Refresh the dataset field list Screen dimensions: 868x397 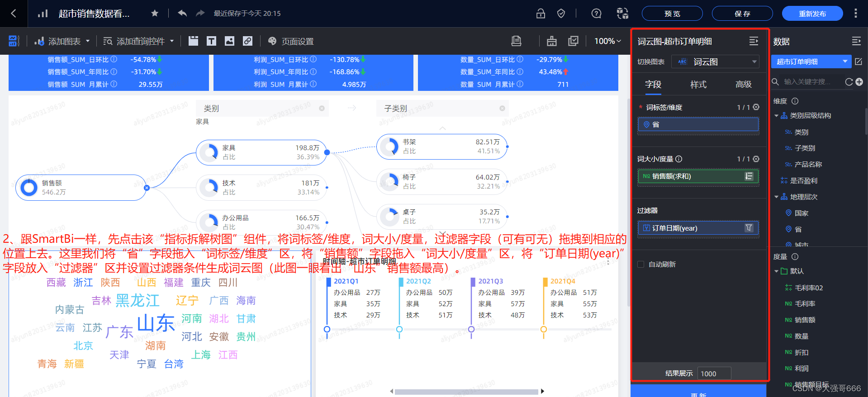[849, 82]
